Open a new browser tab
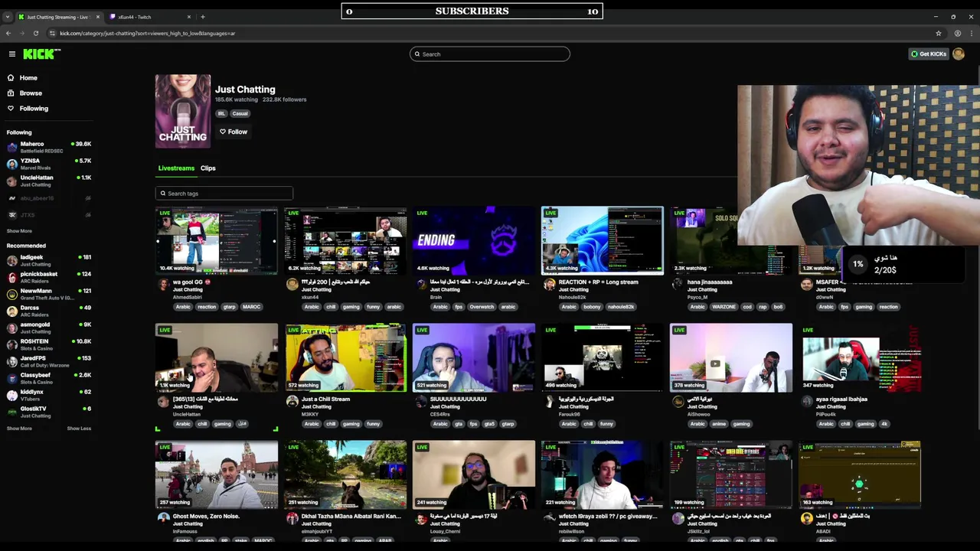980x551 pixels. coord(203,17)
